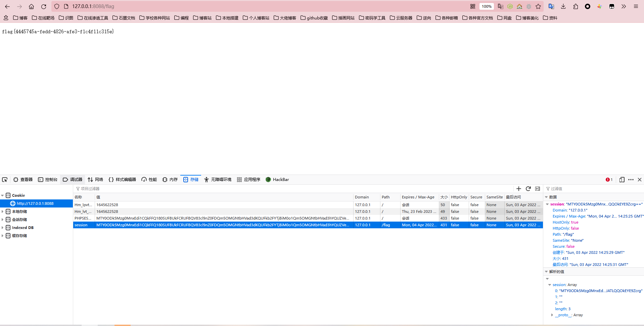Sort by the Expires / Max-Age column header
Screen dimensions: 644x326
tap(419, 197)
